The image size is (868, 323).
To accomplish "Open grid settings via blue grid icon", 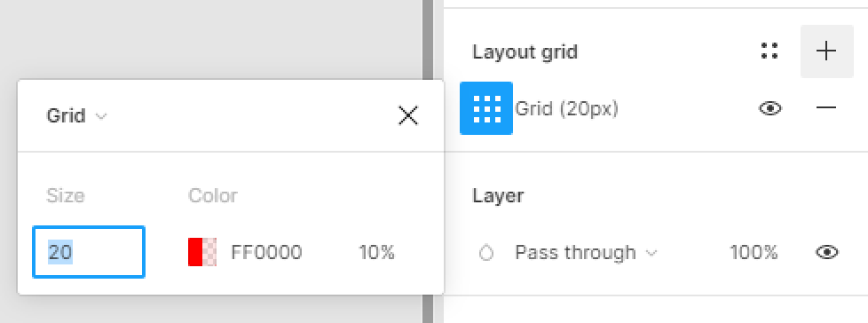I will click(486, 108).
